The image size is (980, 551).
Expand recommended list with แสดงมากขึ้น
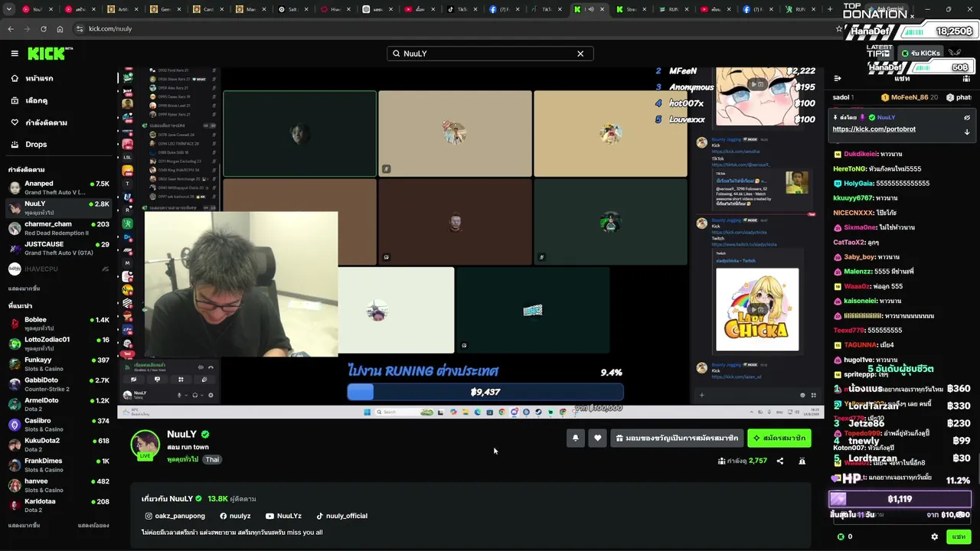point(24,526)
